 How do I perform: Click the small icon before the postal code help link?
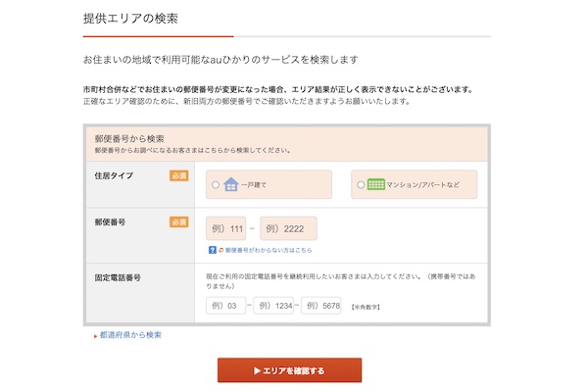point(220,250)
